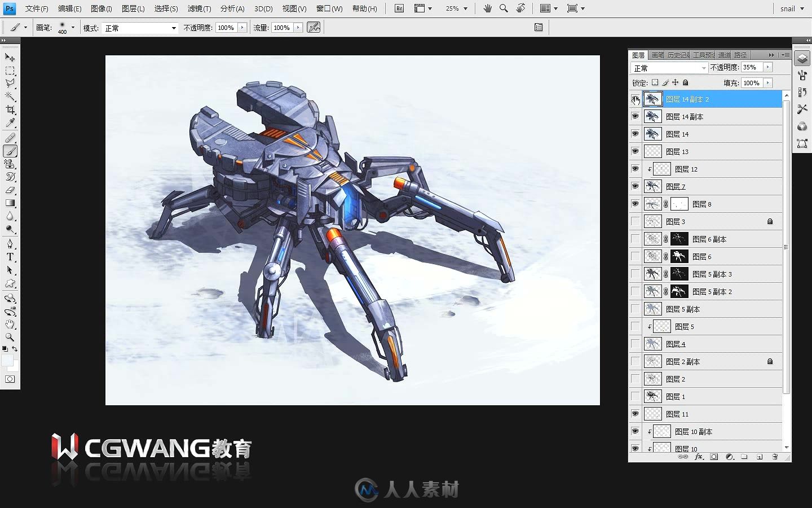Open the 窗口(W) menu
This screenshot has width=812, height=508.
329,8
